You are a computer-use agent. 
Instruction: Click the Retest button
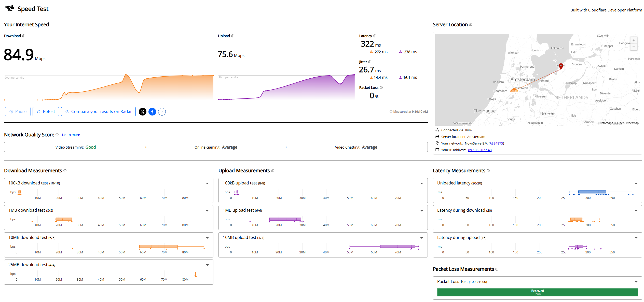(x=46, y=112)
